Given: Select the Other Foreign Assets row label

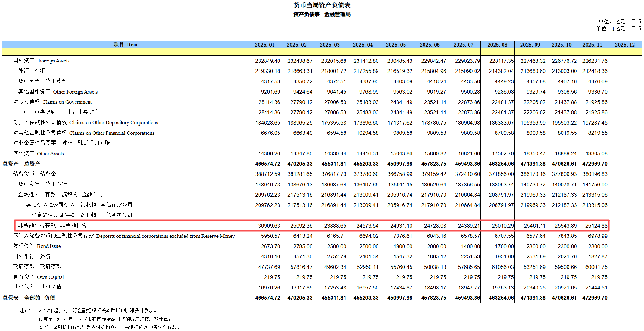Looking at the screenshot, I should pos(58,92).
